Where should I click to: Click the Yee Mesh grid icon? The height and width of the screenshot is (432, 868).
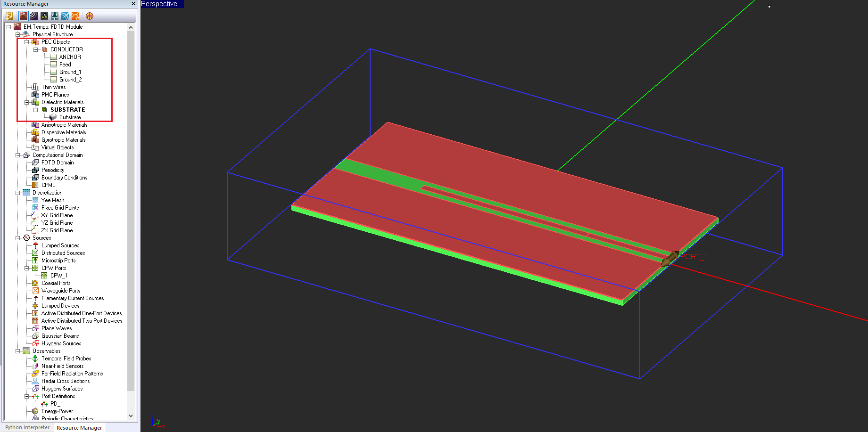click(35, 200)
